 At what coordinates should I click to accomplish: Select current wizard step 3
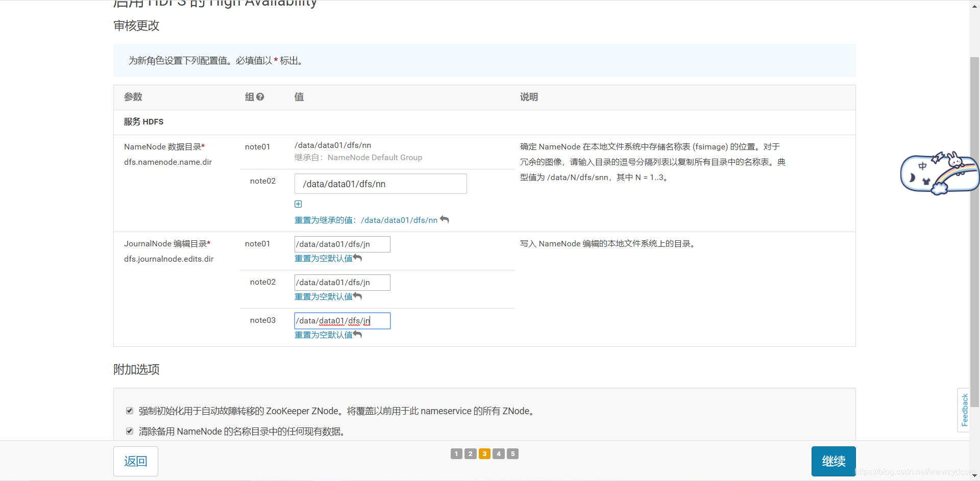tap(484, 453)
